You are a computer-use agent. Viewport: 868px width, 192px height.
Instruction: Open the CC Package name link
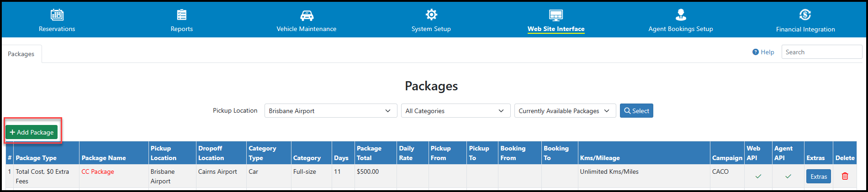pyautogui.click(x=98, y=171)
